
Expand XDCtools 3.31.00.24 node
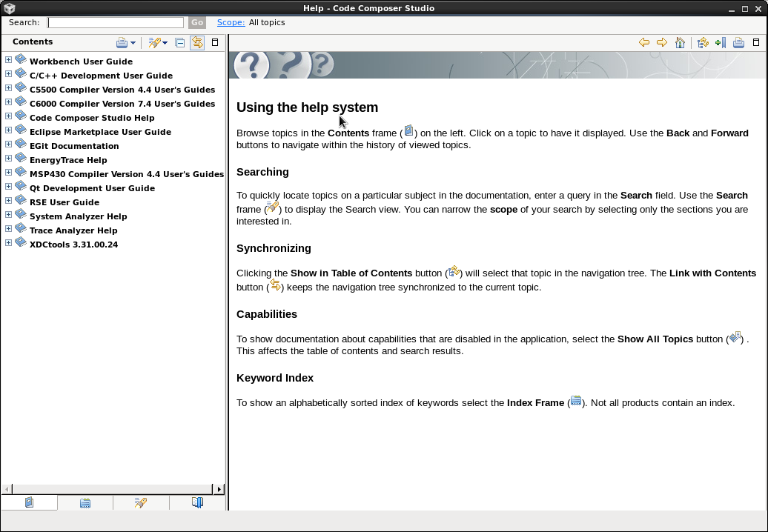tap(8, 243)
